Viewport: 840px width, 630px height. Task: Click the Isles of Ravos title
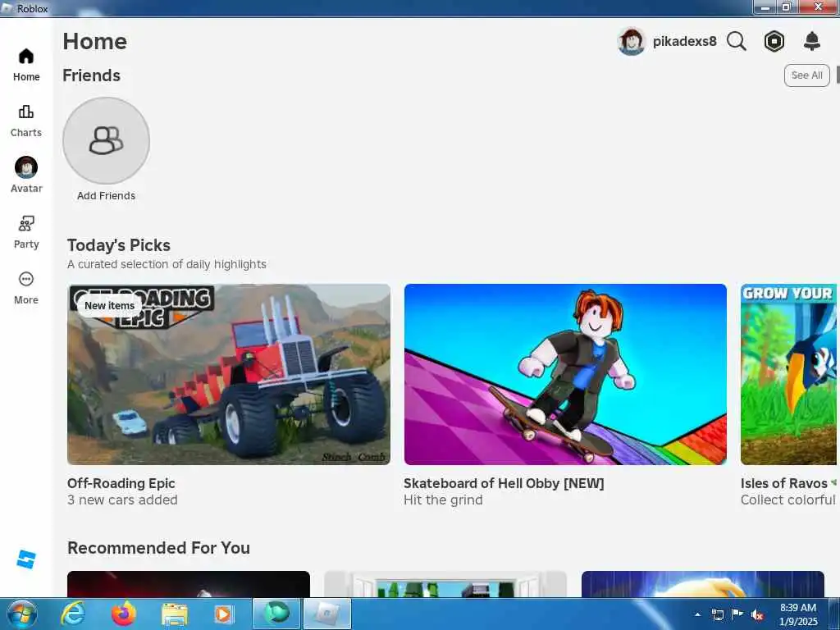tap(783, 483)
